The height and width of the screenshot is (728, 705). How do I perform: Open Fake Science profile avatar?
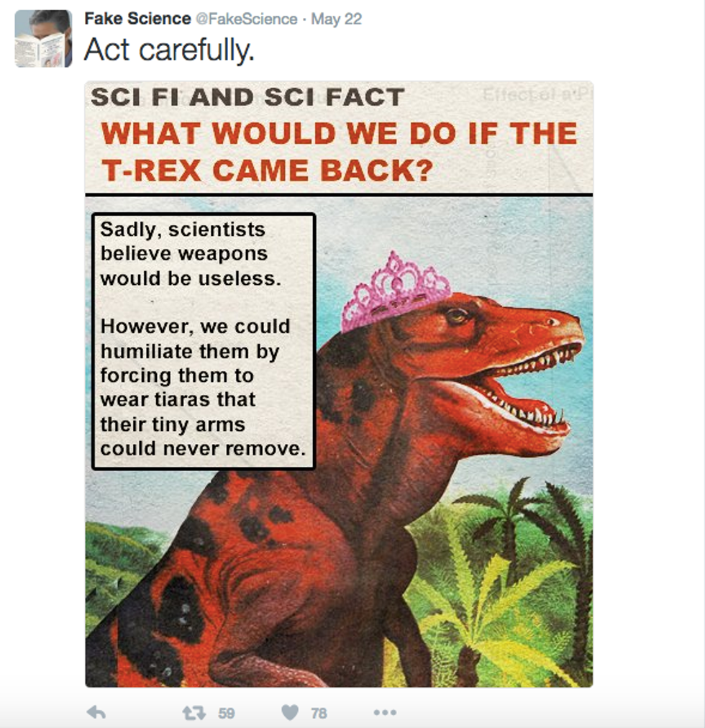click(44, 39)
